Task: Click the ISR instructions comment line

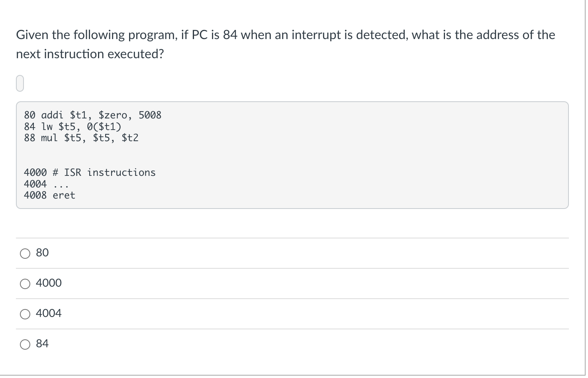Action: click(90, 172)
